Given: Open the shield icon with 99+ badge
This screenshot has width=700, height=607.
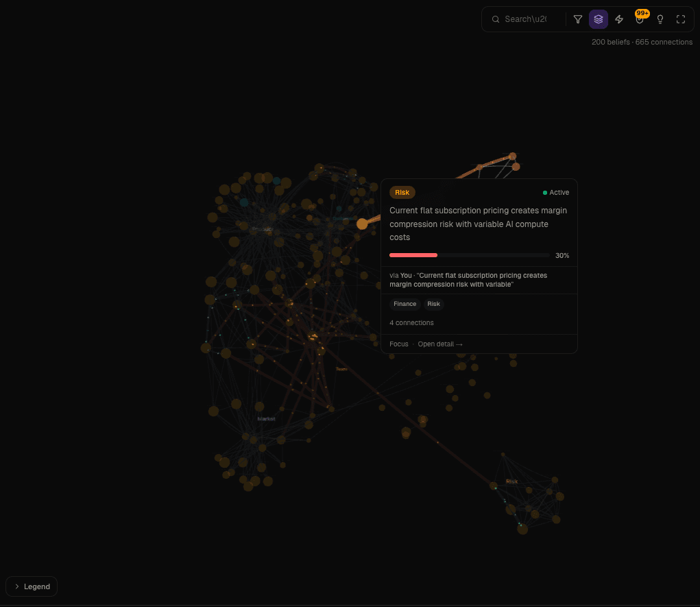Looking at the screenshot, I should 639,19.
